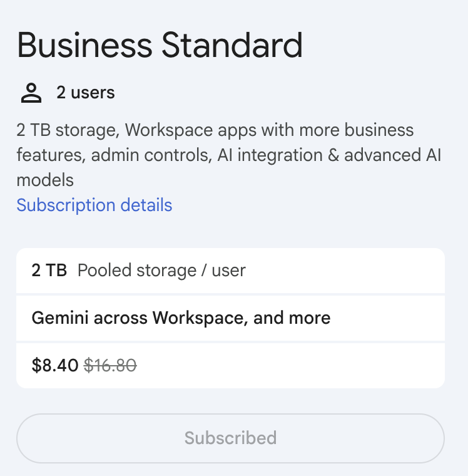Click the word 'models' ending the description

45,180
